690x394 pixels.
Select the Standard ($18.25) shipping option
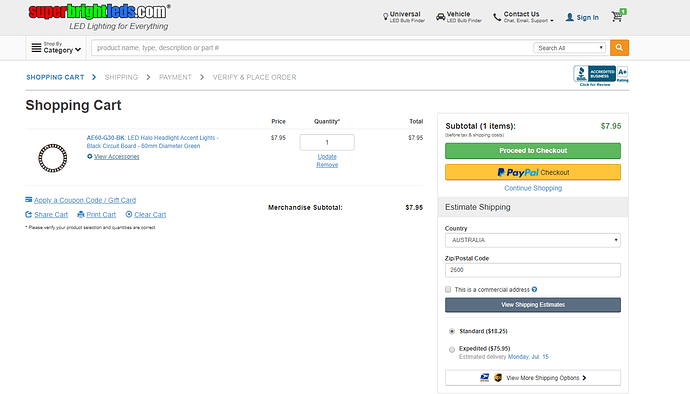click(451, 331)
